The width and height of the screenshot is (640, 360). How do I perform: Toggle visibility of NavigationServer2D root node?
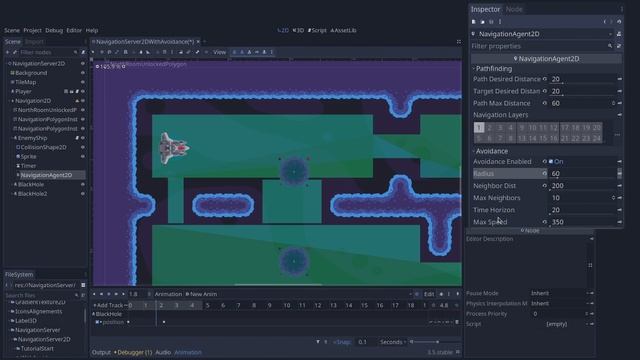[83, 64]
